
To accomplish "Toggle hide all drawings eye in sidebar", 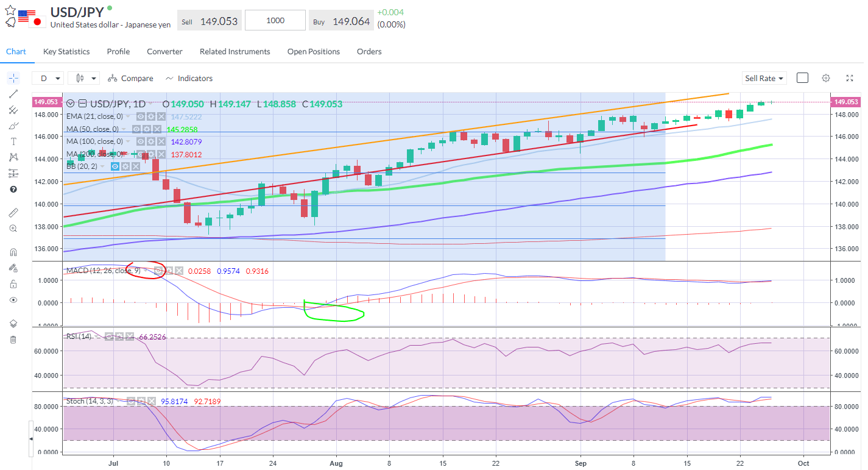I will (x=13, y=300).
